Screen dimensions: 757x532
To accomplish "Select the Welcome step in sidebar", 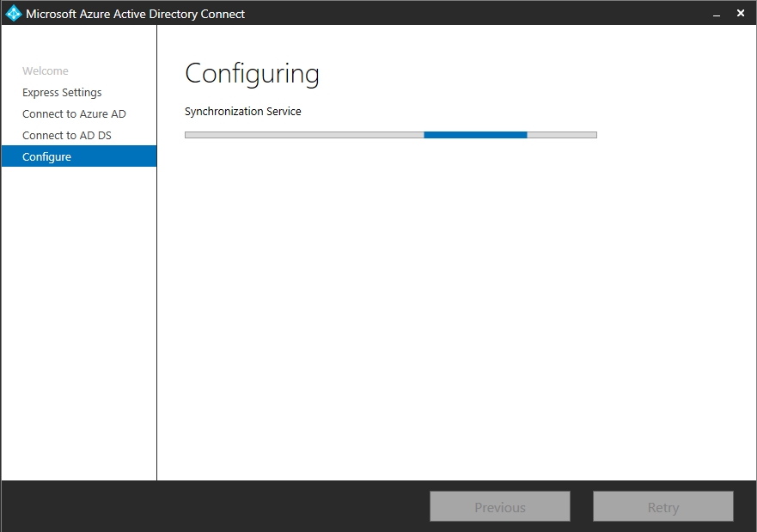I will click(x=46, y=71).
